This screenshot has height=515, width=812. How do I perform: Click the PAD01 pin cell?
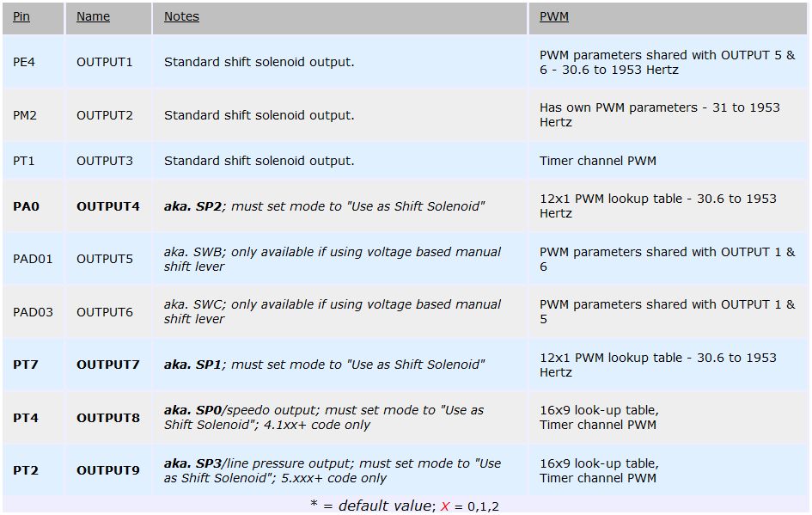coord(33,259)
